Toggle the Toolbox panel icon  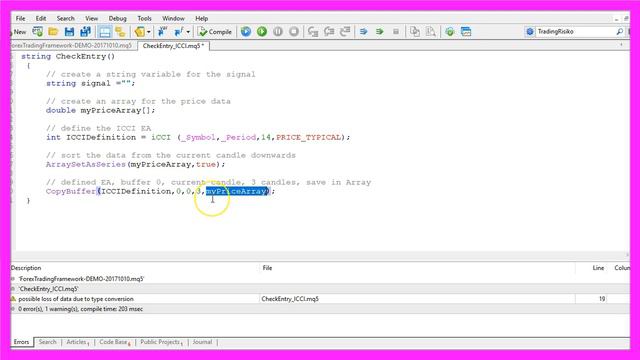pos(105,31)
